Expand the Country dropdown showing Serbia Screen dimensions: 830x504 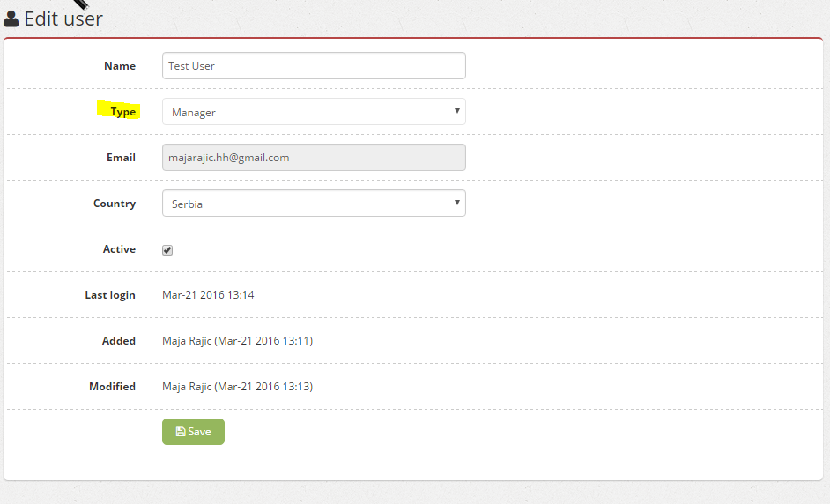[314, 204]
